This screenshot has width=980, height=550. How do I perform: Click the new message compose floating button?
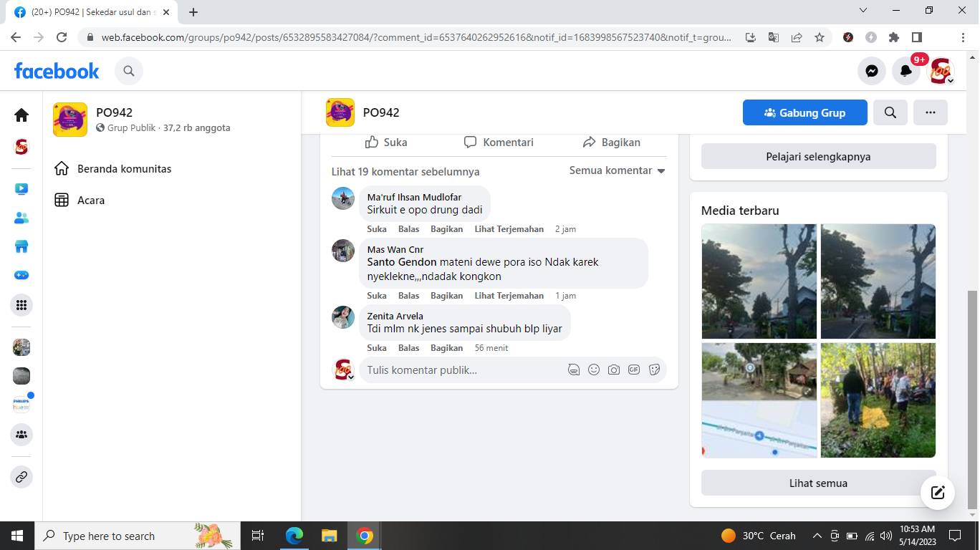(938, 493)
